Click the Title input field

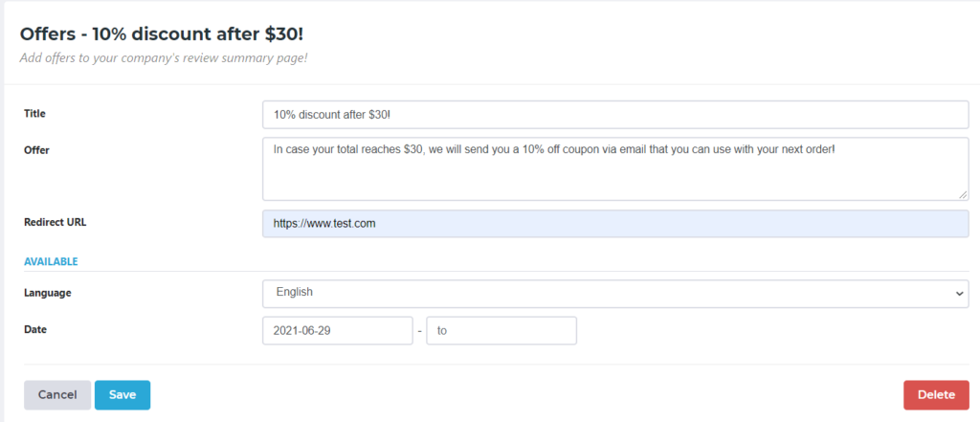[x=614, y=115]
